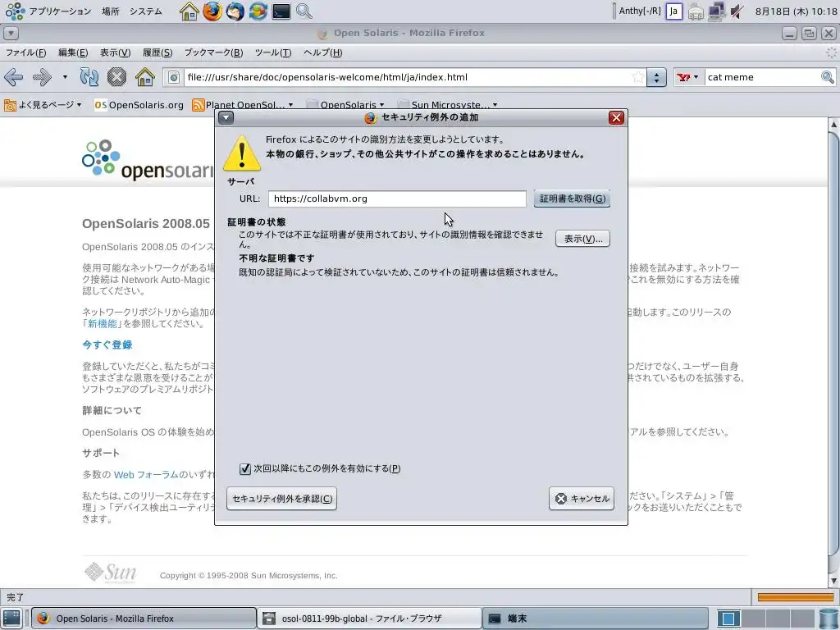
Task: Switch to 端末 terminal taskbar item
Action: (x=596, y=619)
